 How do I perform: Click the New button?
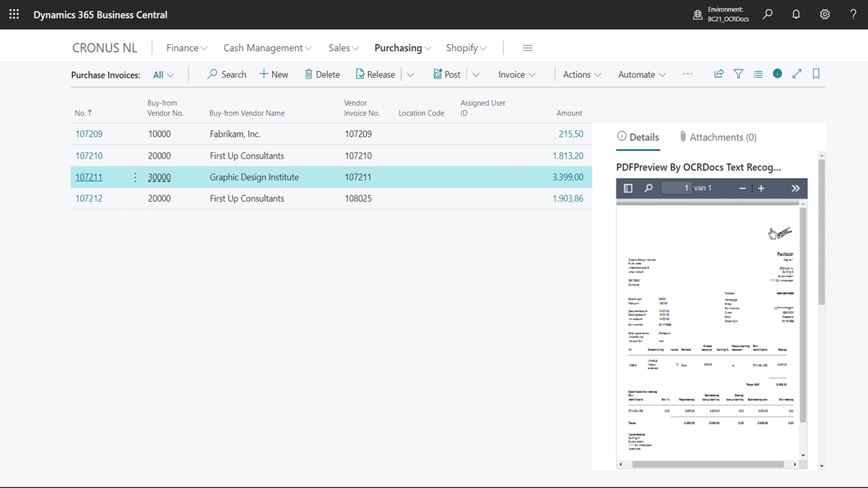[273, 75]
